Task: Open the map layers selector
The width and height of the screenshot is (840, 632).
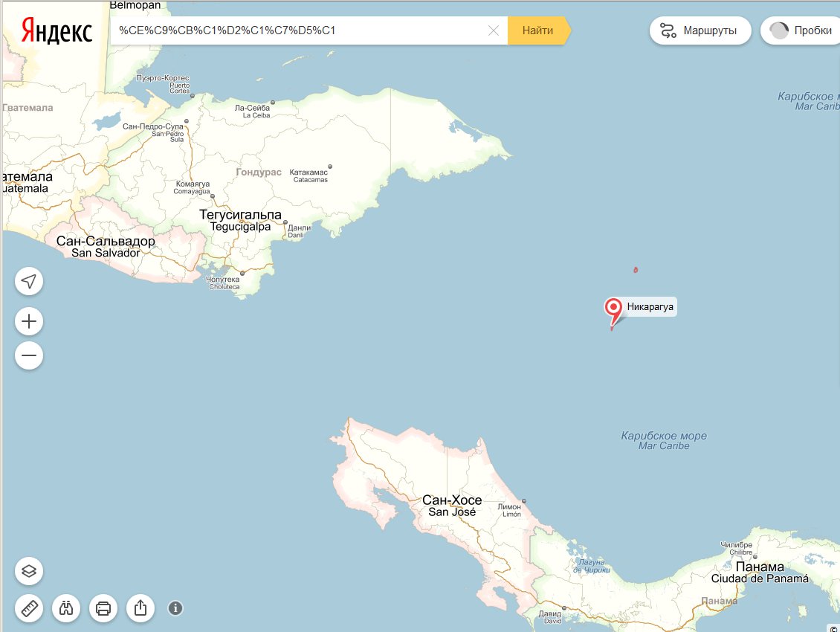Action: coord(29,571)
